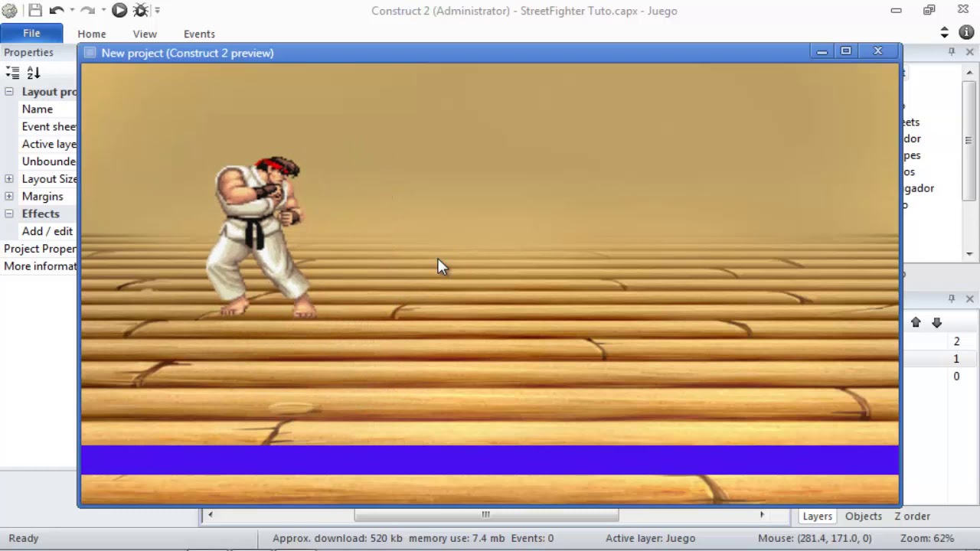Screen dimensions: 980x551
Task: Switch to the View ribbon tab
Action: 145,34
